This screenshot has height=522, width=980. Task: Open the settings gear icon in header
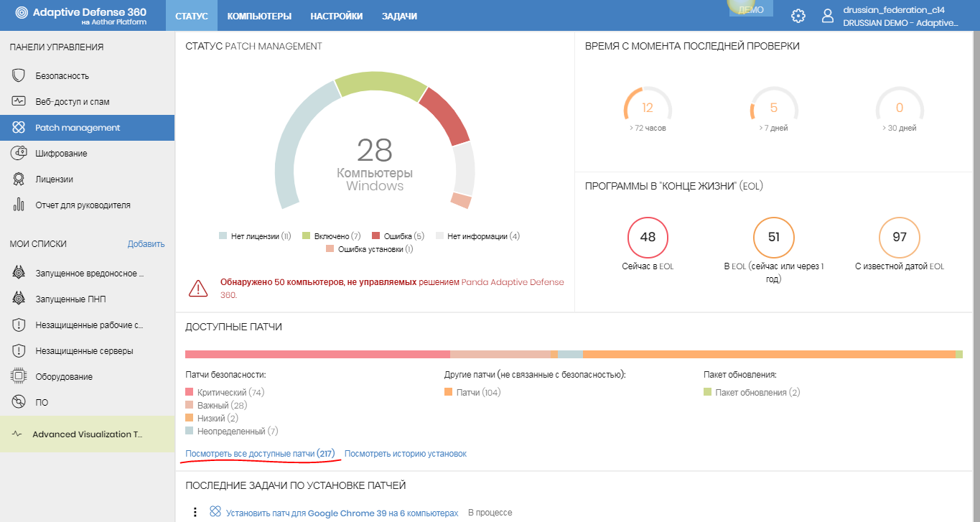pyautogui.click(x=798, y=16)
